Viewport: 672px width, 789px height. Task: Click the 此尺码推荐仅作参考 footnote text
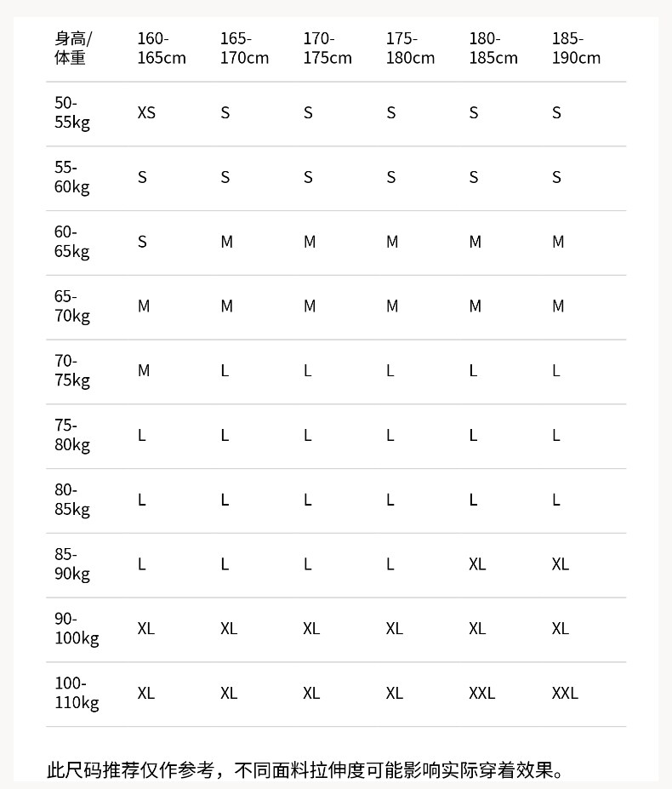click(305, 771)
